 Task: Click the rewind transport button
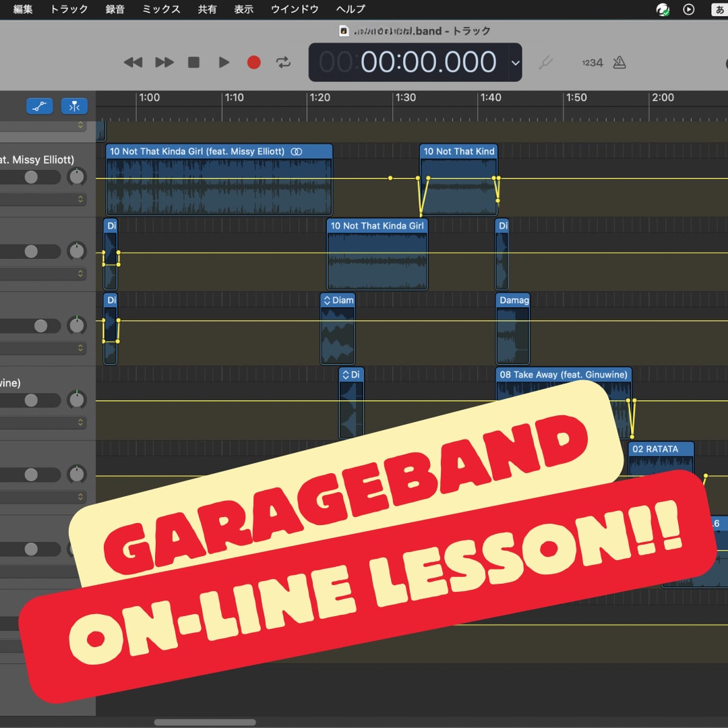133,62
